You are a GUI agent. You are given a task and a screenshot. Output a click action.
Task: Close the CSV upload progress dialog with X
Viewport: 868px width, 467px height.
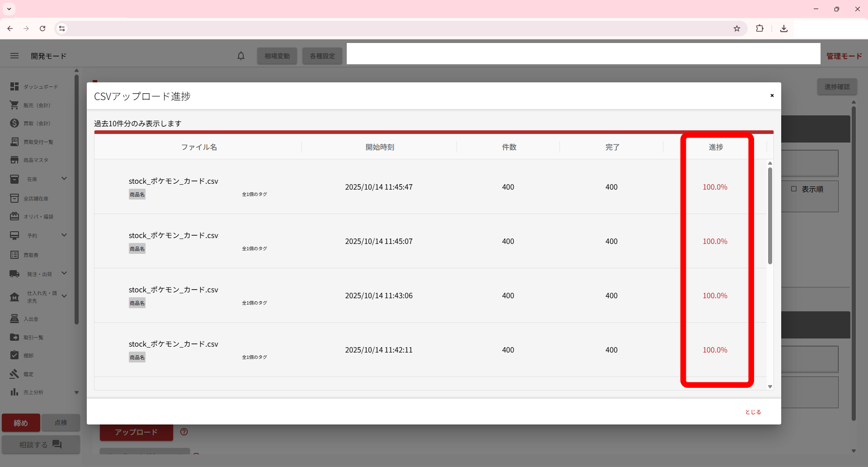(772, 95)
